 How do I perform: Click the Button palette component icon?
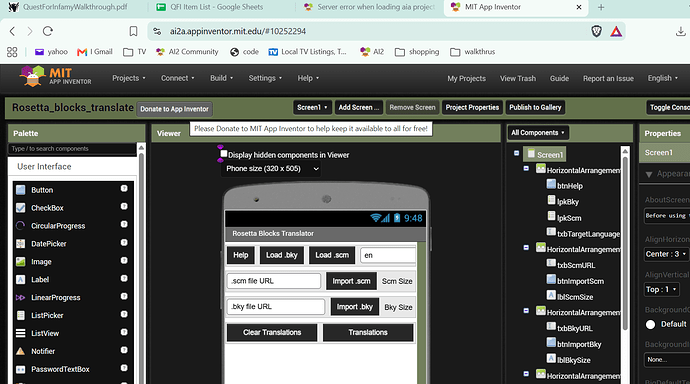[21, 190]
